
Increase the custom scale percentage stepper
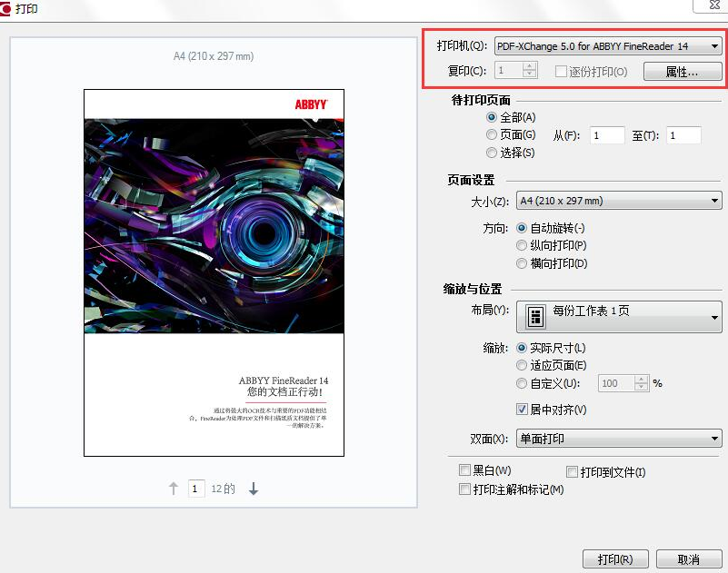click(x=639, y=380)
